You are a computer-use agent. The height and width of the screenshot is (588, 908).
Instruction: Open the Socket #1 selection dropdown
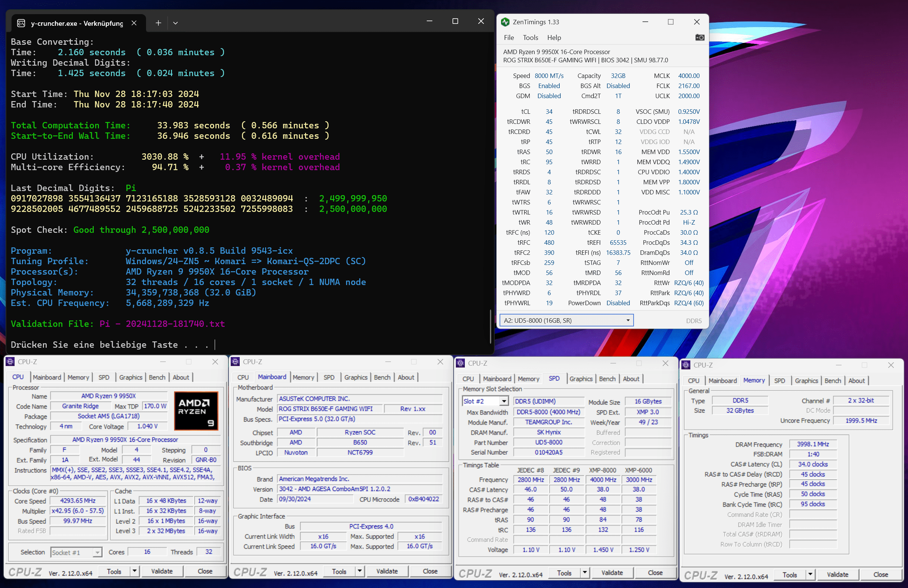click(76, 552)
